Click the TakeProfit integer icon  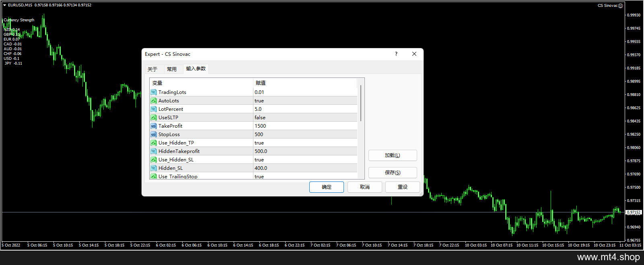pos(153,126)
